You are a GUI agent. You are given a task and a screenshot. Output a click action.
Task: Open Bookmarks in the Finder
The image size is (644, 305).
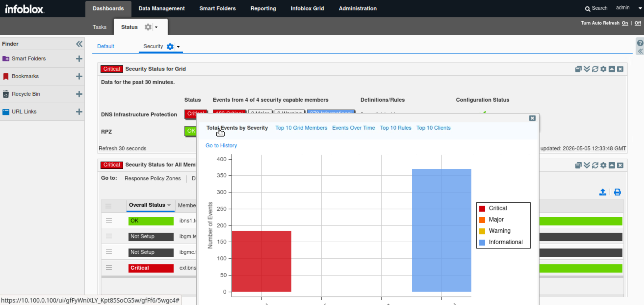[25, 76]
